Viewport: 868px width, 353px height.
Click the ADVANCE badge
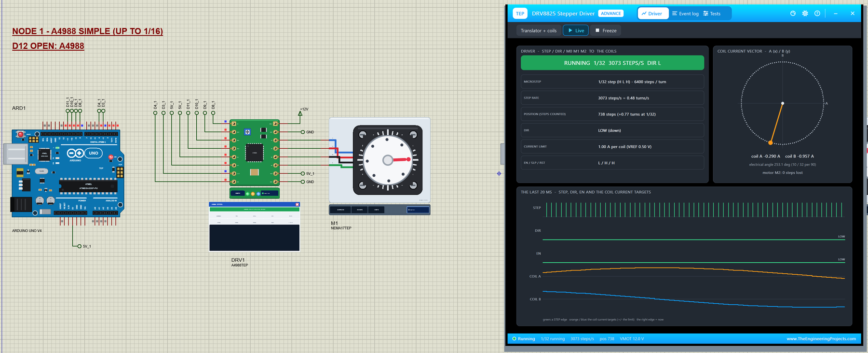pos(611,14)
